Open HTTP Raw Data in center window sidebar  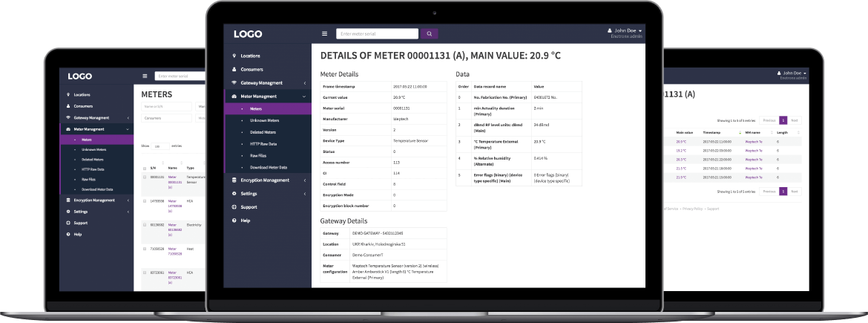[263, 144]
